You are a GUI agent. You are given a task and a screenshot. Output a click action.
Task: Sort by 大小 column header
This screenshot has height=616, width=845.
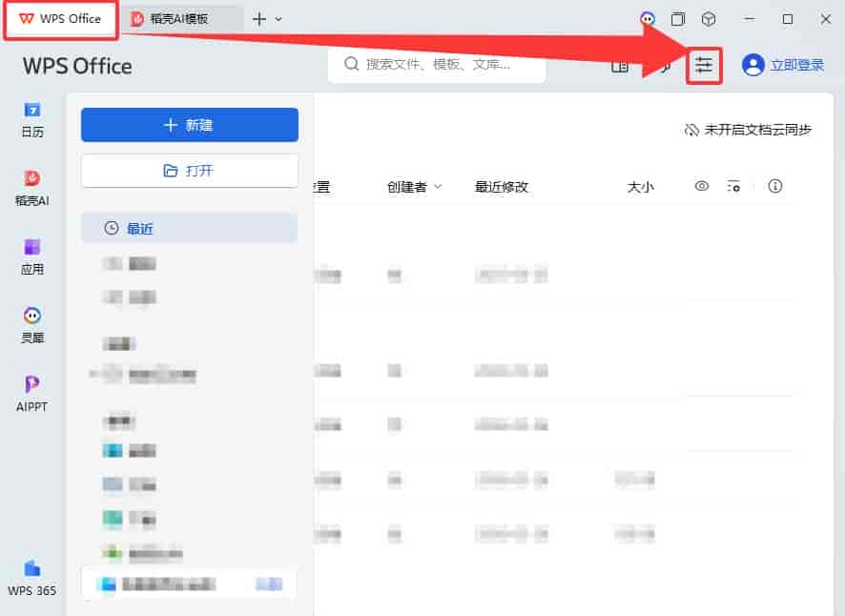[640, 187]
